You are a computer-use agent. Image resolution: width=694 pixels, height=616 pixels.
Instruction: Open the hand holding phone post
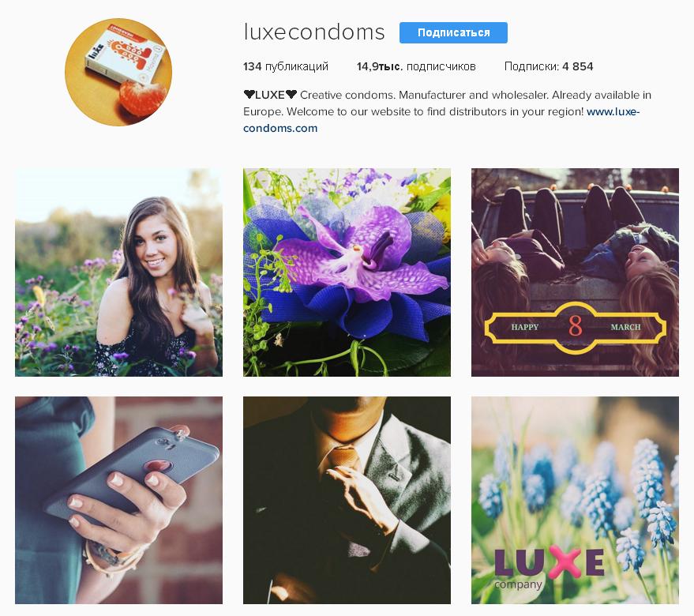point(118,500)
